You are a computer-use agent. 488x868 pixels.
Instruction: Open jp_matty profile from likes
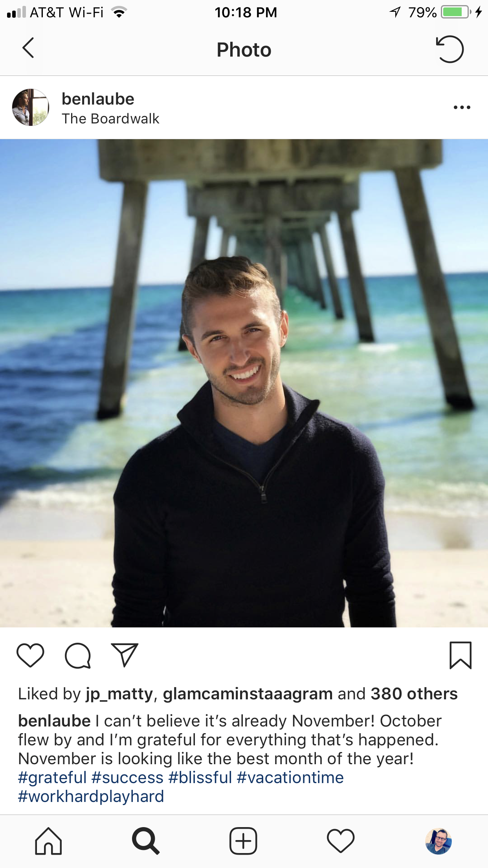[119, 694]
